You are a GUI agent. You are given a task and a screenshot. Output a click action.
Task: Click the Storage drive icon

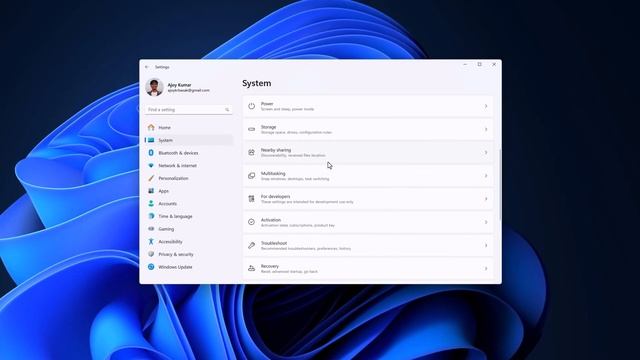click(251, 129)
